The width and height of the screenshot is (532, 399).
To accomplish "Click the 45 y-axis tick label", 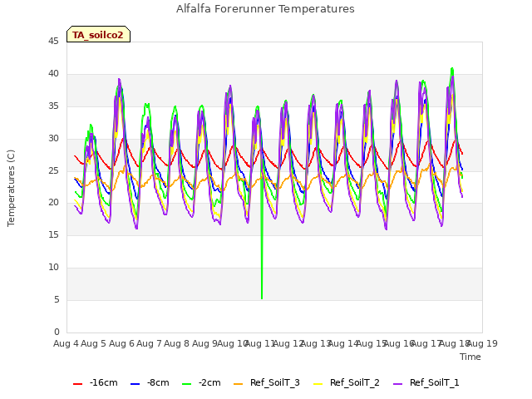I will (53, 41).
